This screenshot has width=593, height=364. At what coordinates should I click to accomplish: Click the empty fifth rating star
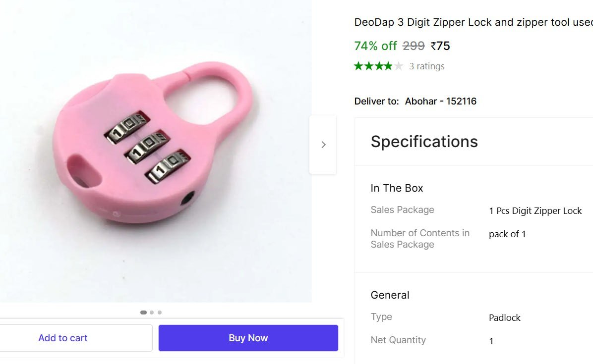[x=399, y=66]
